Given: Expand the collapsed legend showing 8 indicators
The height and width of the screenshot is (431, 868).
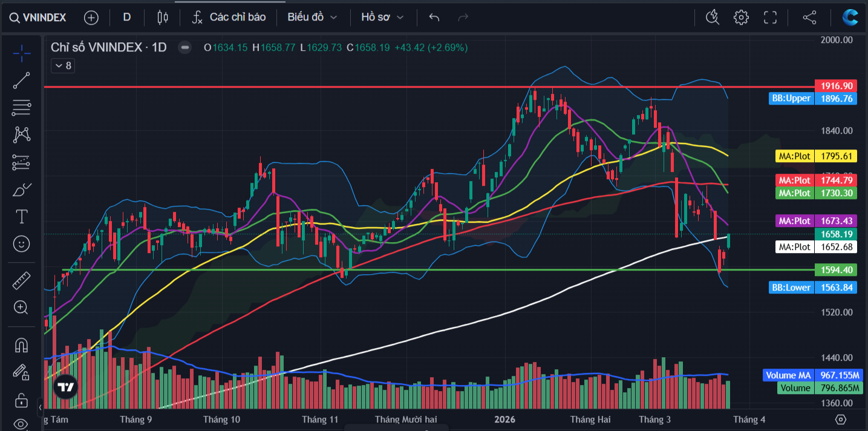Looking at the screenshot, I should click(x=63, y=65).
